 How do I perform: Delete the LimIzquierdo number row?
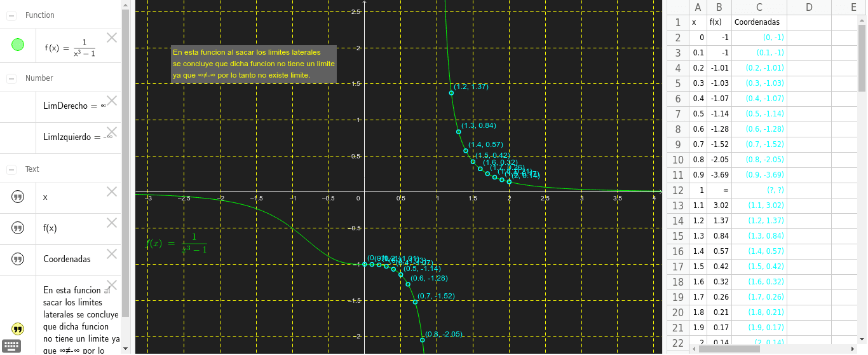tap(112, 131)
